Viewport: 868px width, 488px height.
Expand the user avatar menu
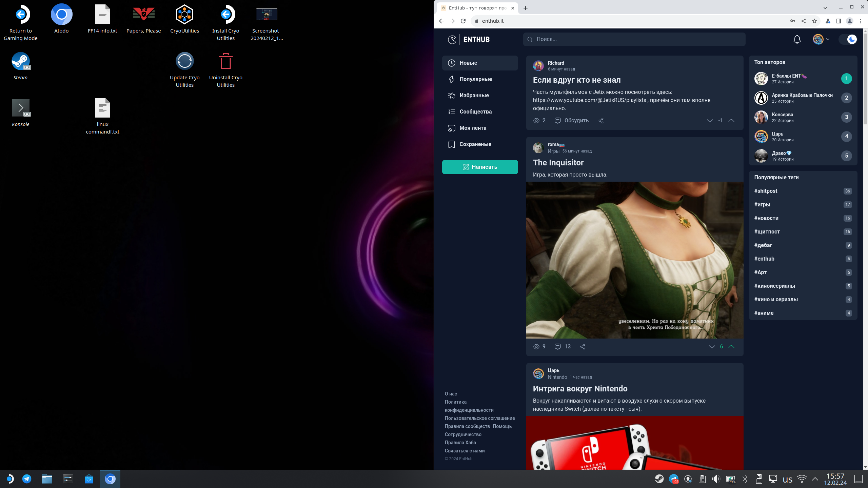pos(821,39)
